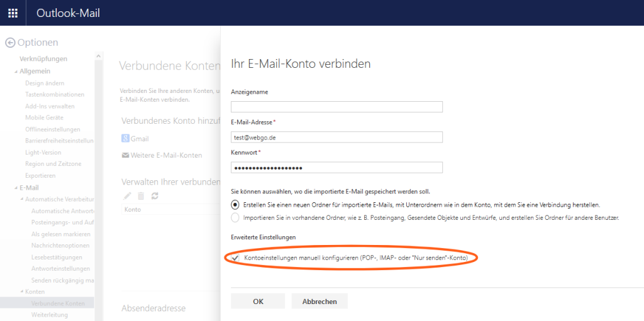
Task: Open Design ändern option
Action: 45,83
